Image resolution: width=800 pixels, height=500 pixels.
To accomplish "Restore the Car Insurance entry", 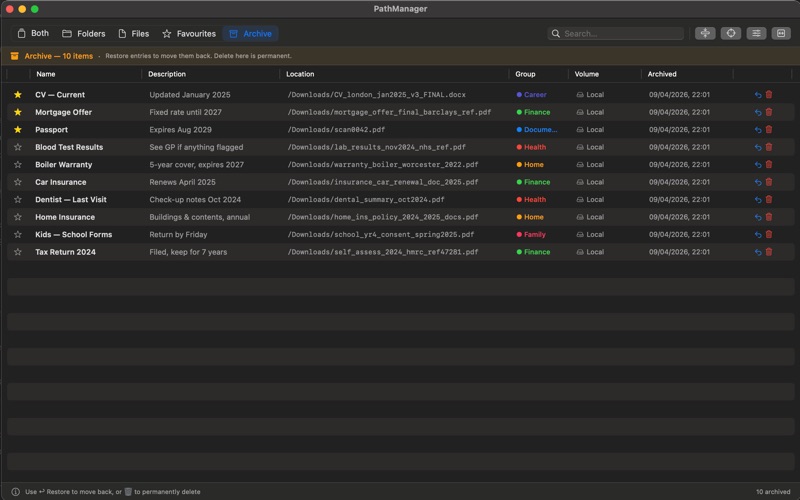I will [758, 182].
